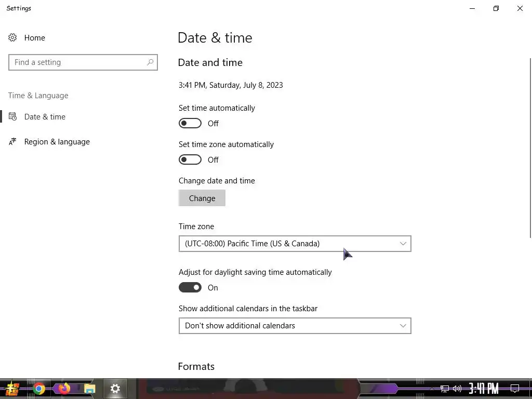This screenshot has height=399, width=532.
Task: Select Date & time in the sidebar
Action: (45, 117)
